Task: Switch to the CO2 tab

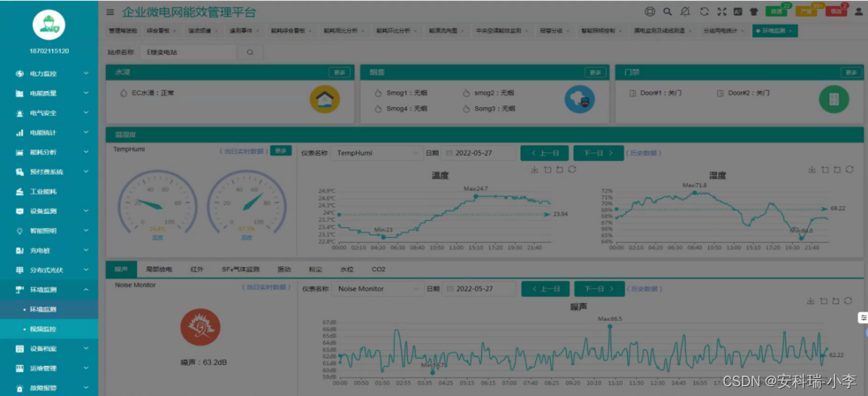Action: pos(379,270)
